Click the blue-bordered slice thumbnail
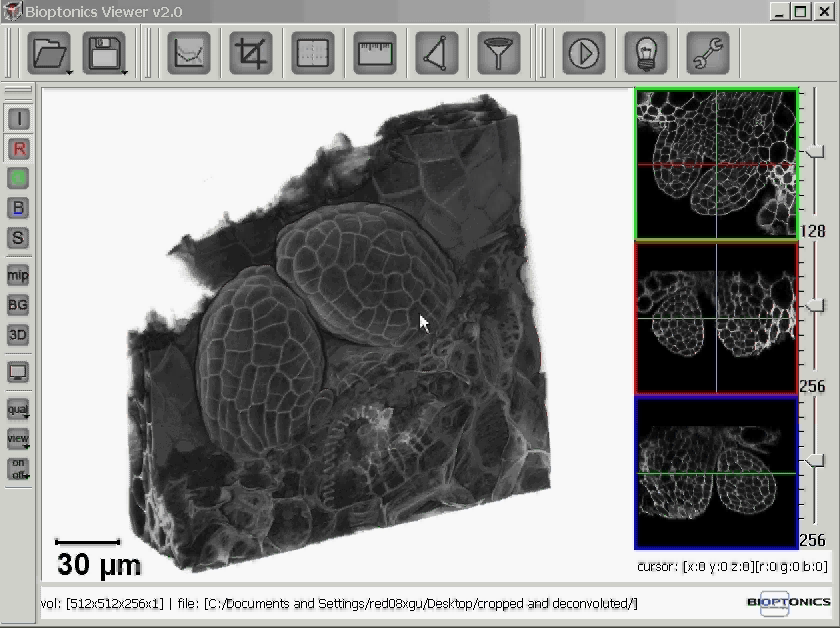Image resolution: width=840 pixels, height=628 pixels. tap(716, 472)
